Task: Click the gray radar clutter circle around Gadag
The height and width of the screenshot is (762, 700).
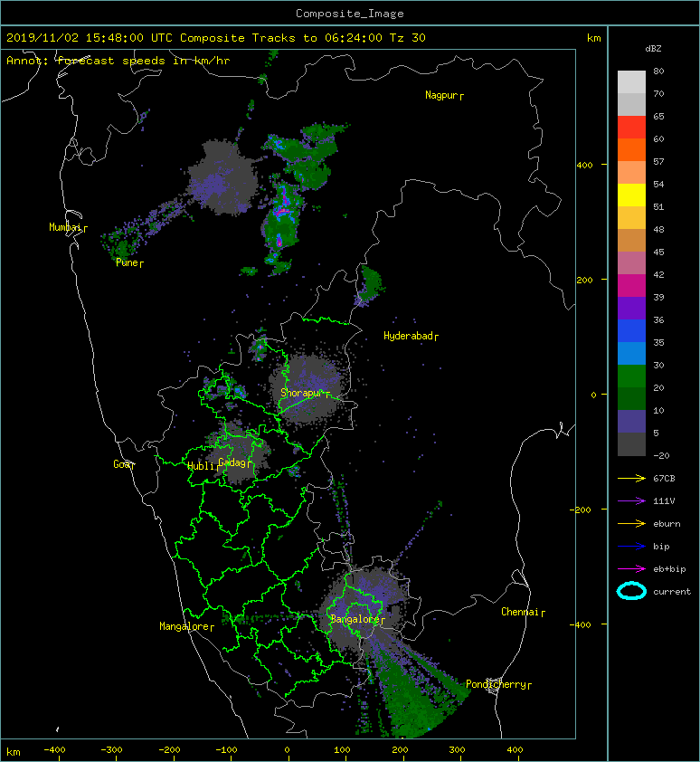Action: 238,454
